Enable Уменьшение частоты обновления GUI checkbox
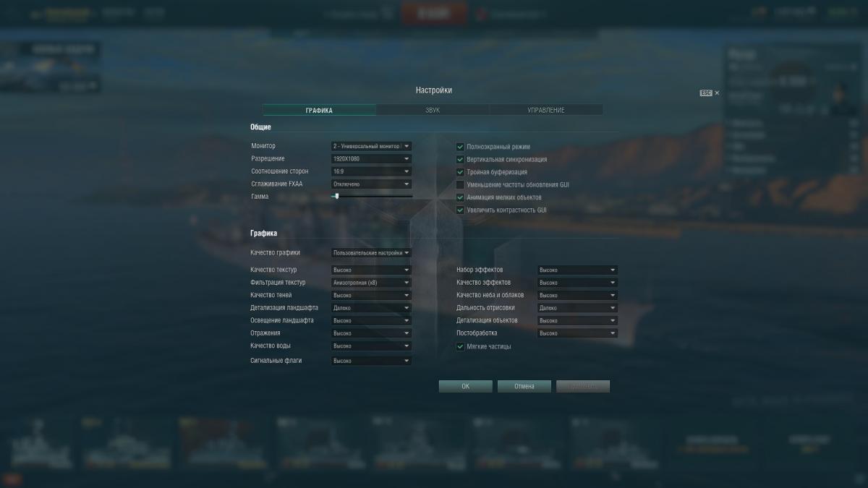The height and width of the screenshot is (488, 868). click(x=460, y=184)
